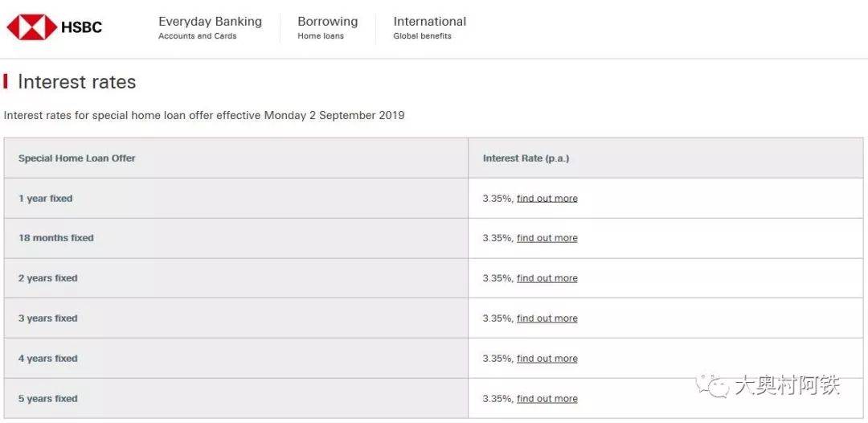Open the International menu
The width and height of the screenshot is (868, 423).
pos(429,22)
